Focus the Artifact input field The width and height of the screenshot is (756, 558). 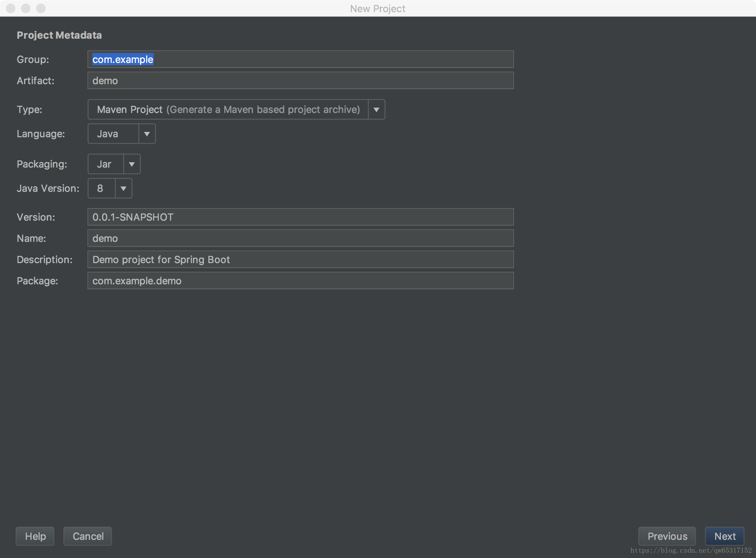pos(300,81)
